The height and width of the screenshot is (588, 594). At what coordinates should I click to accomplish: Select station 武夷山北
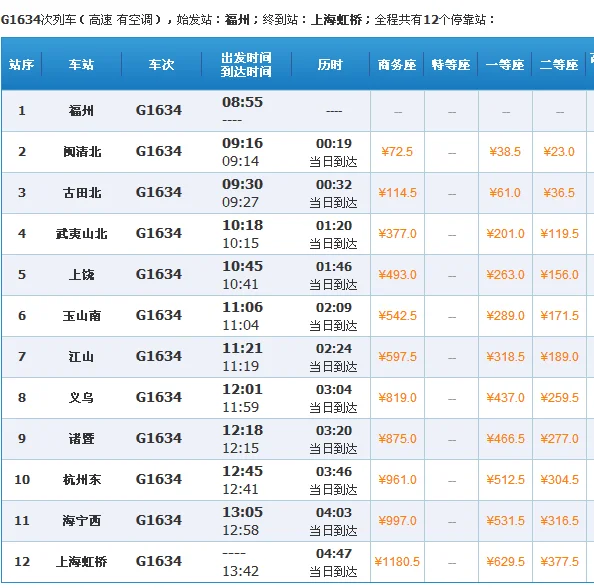click(x=81, y=233)
